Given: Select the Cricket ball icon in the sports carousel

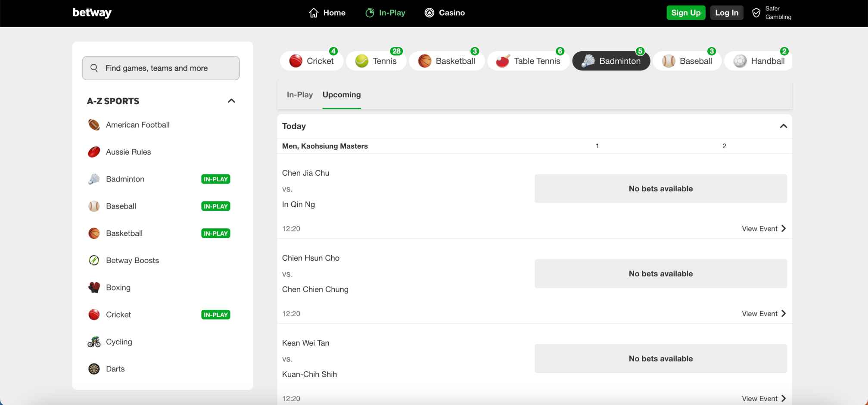Looking at the screenshot, I should [x=296, y=61].
